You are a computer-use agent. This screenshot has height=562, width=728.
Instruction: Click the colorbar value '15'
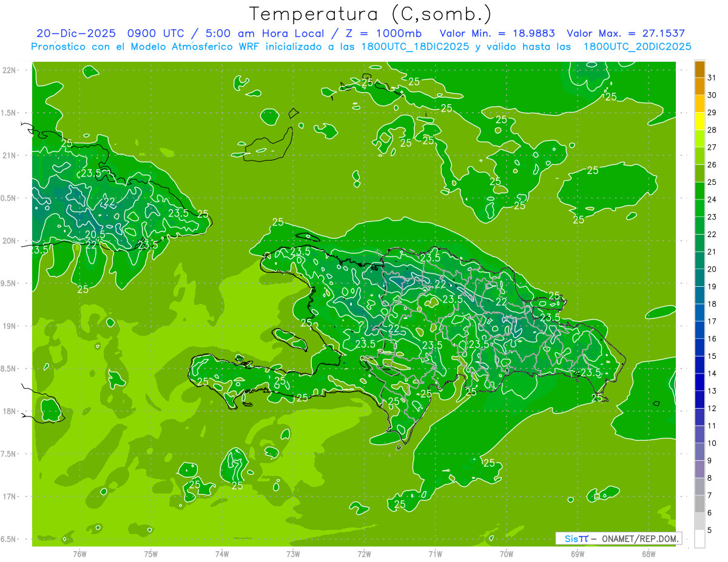712,356
